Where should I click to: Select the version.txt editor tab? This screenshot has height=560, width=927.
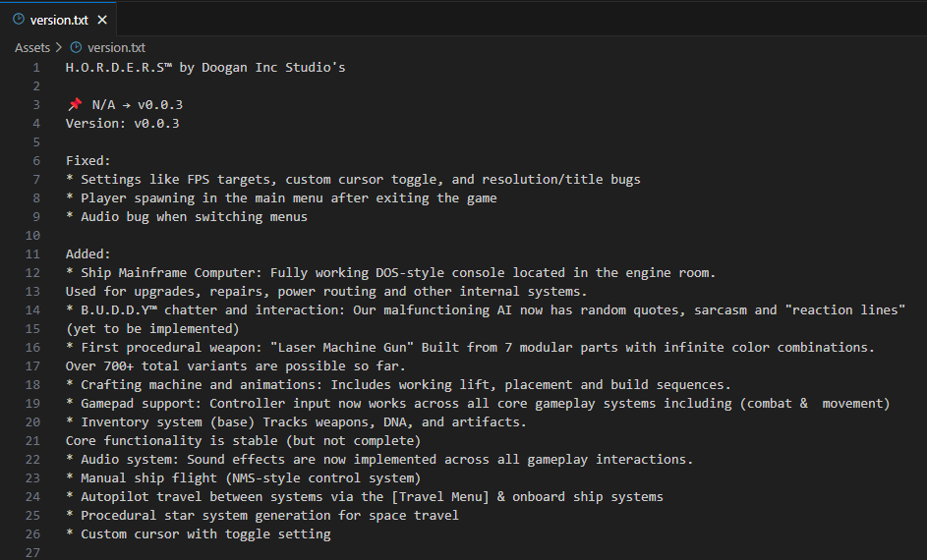(59, 20)
